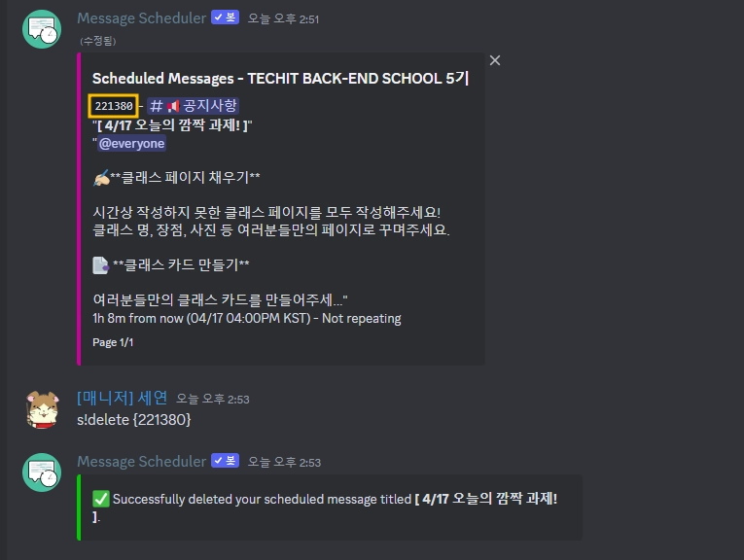Open the hamster avatar of 세연
This screenshot has width=744, height=560.
tap(42, 409)
